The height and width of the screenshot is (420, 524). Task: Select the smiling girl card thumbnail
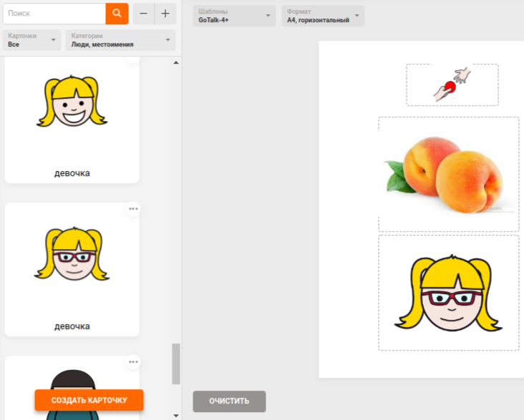[x=72, y=107]
